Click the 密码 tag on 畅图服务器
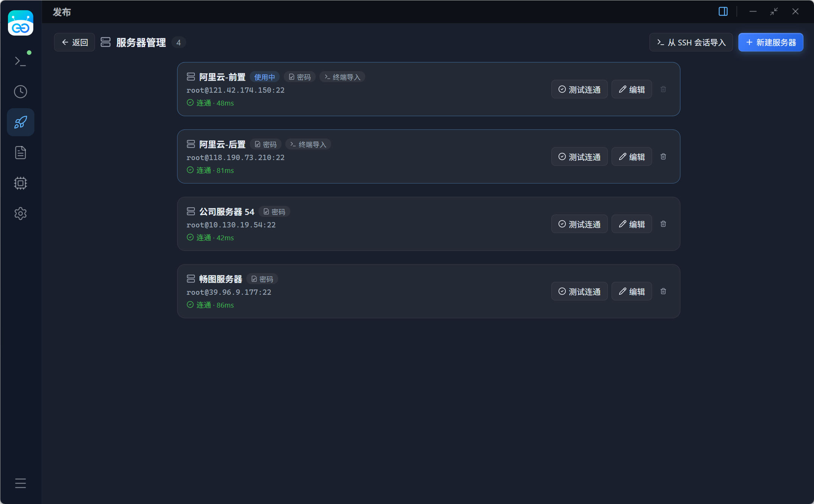Image resolution: width=814 pixels, height=504 pixels. pyautogui.click(x=262, y=279)
